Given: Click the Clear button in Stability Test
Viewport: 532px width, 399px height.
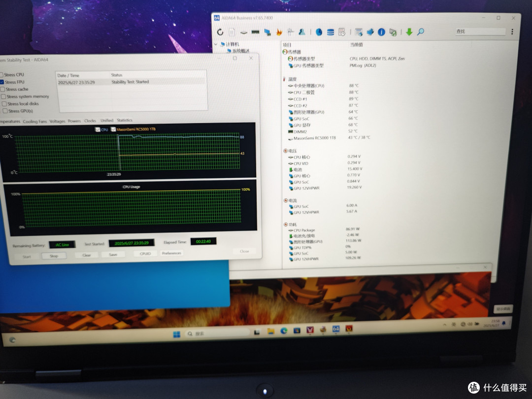Looking at the screenshot, I should (87, 255).
